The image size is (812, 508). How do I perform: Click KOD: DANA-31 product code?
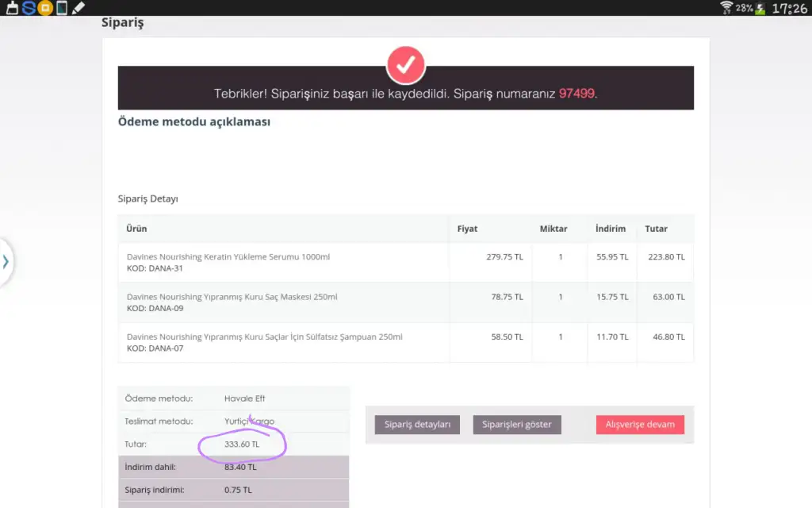(155, 268)
